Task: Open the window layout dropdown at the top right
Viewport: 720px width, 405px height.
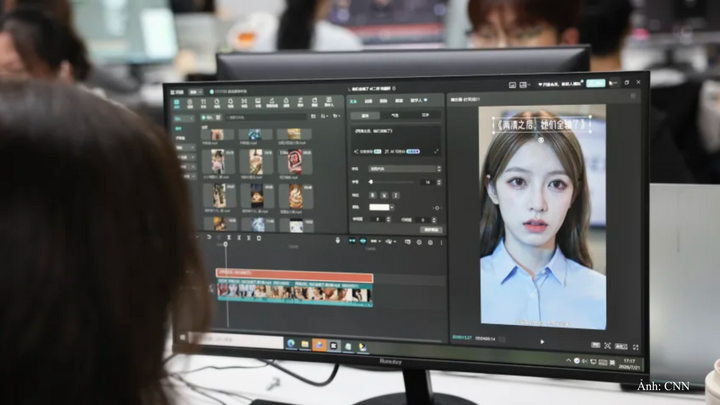Action: [x=525, y=85]
